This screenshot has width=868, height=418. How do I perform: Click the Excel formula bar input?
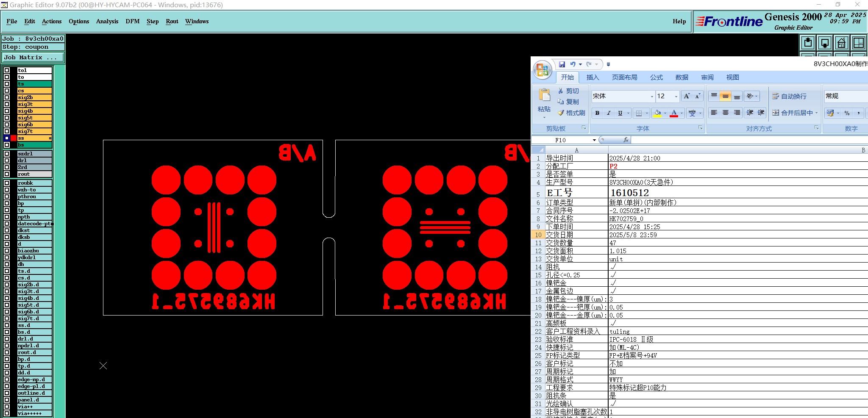click(x=749, y=140)
